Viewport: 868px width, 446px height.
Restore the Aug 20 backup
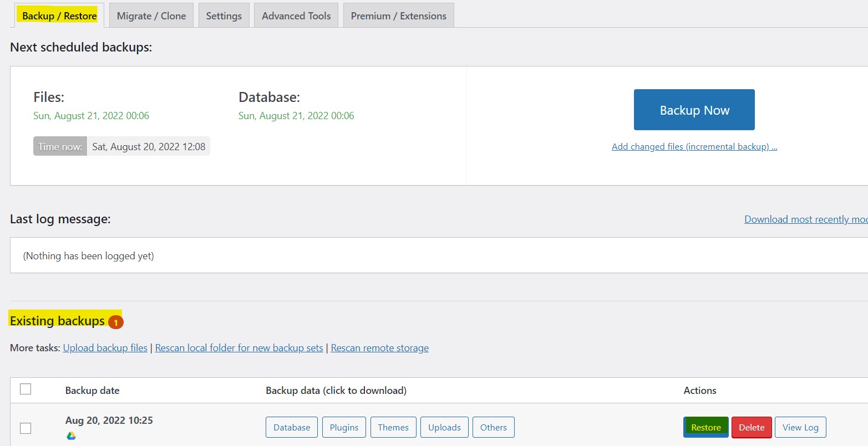pos(705,427)
